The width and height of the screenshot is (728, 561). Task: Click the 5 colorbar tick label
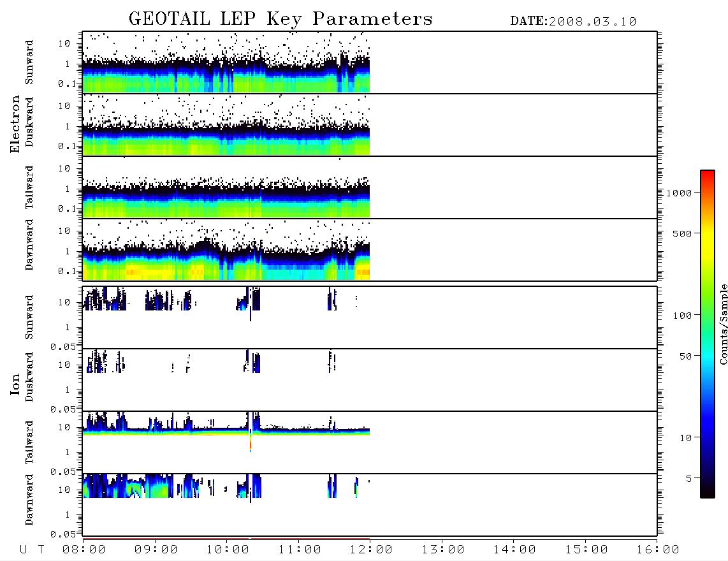(x=688, y=479)
